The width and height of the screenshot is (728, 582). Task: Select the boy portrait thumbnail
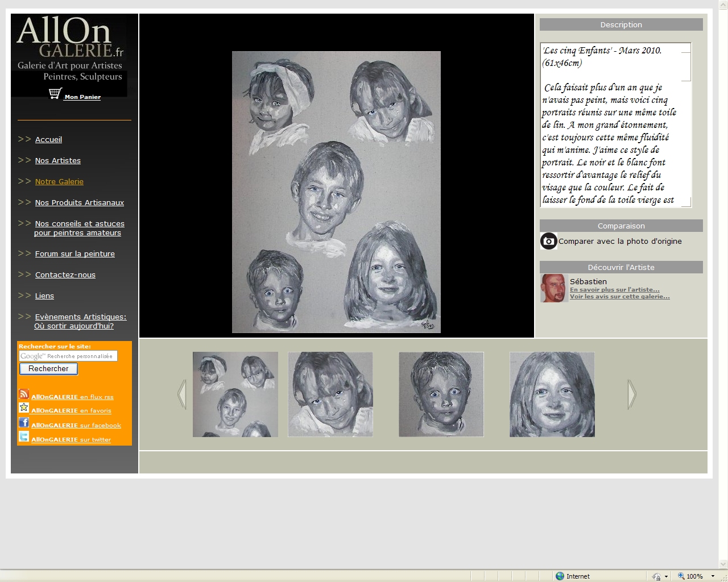coord(441,394)
